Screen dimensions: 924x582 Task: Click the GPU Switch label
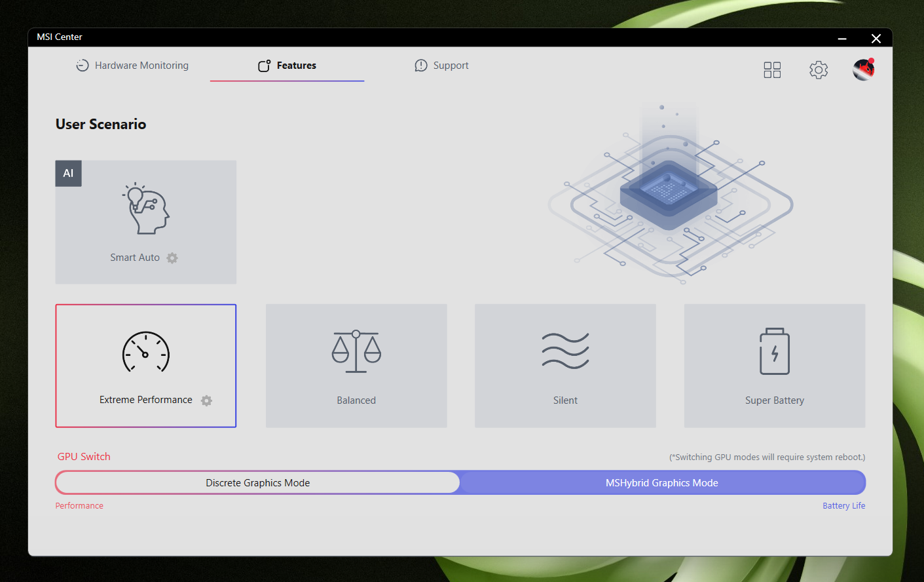click(x=84, y=457)
